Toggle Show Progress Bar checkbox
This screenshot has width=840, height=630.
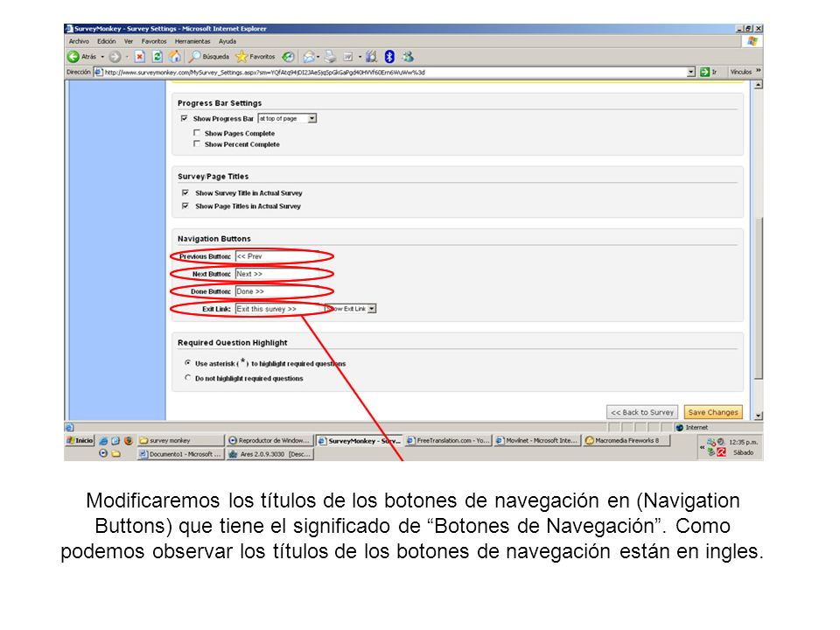(185, 118)
